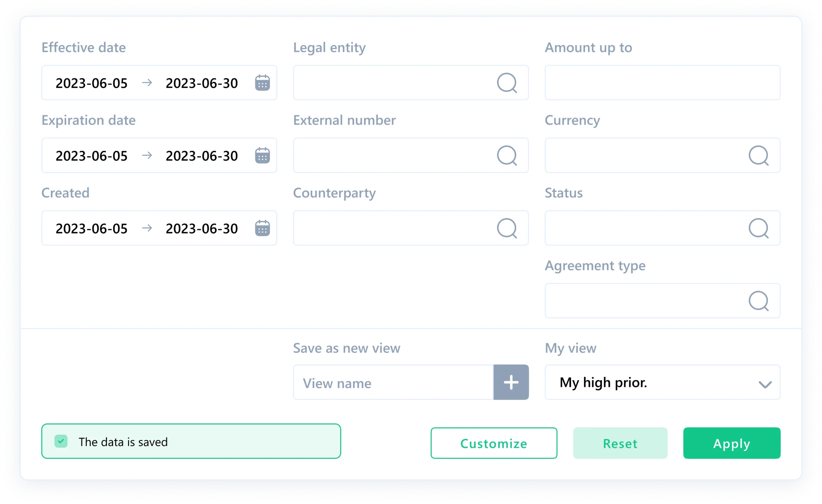Select the Created end date field

click(x=202, y=228)
